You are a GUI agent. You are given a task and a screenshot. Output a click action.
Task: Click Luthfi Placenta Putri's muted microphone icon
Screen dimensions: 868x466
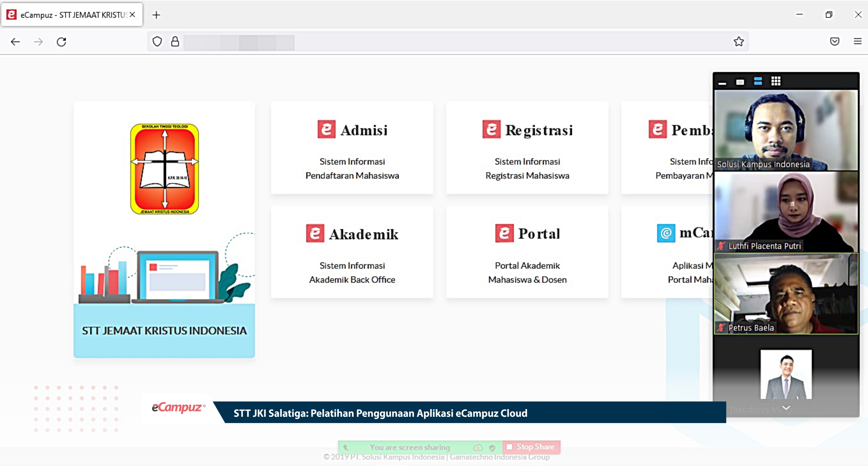tap(721, 246)
